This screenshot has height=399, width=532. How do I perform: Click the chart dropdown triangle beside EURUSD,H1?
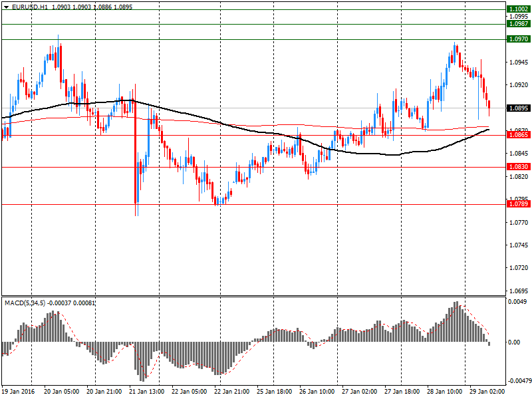[6, 7]
